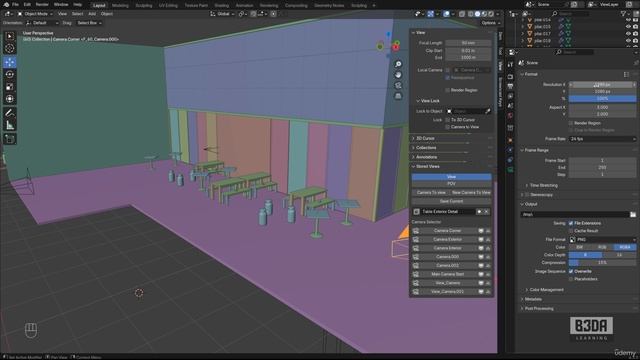640x360 pixels.
Task: Click the pan hand viewport gizmo
Action: click(x=398, y=75)
